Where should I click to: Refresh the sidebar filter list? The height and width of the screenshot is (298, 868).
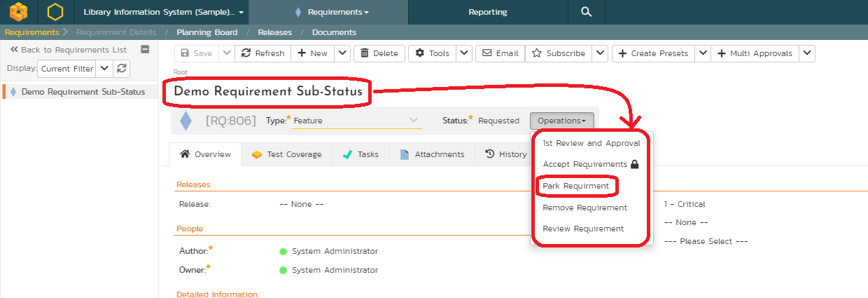(122, 68)
